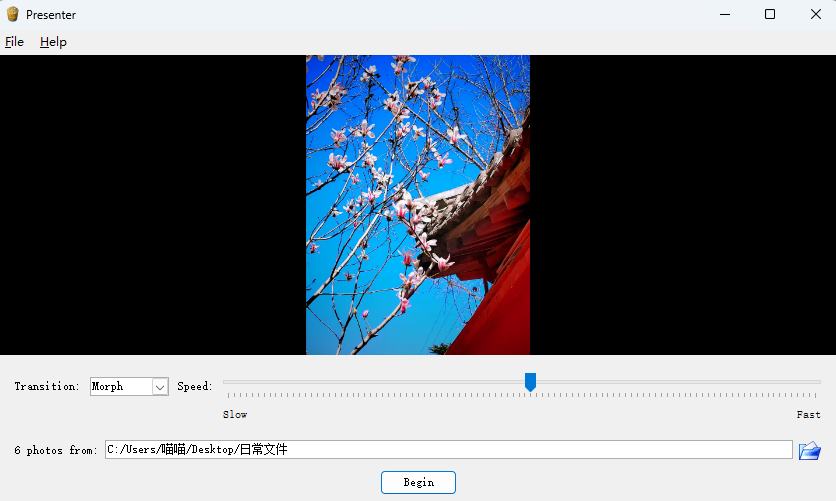836x501 pixels.
Task: Open the Help menu
Action: [x=53, y=42]
